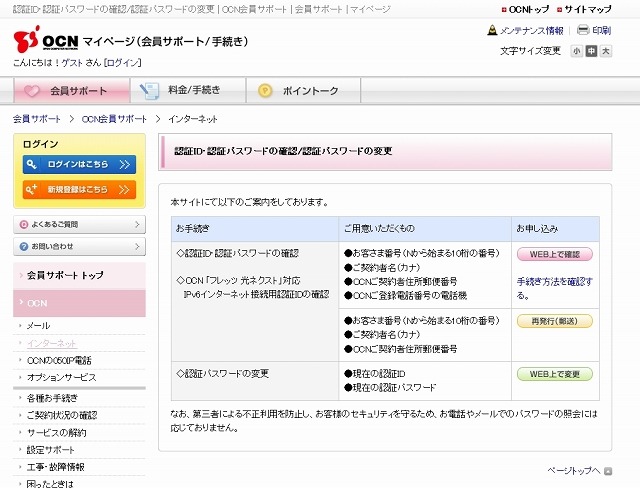
Task: Open お問い合わせ button
Action: pos(79,246)
